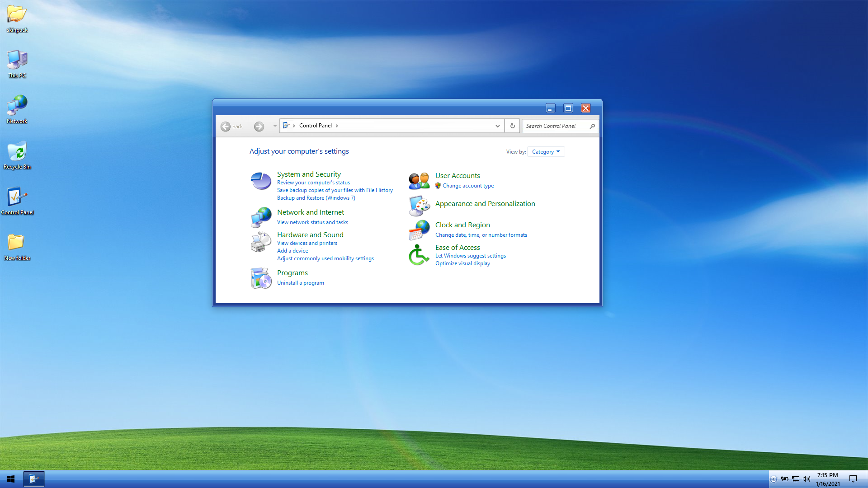Click the volume icon in system tray
The image size is (868, 488).
(806, 479)
